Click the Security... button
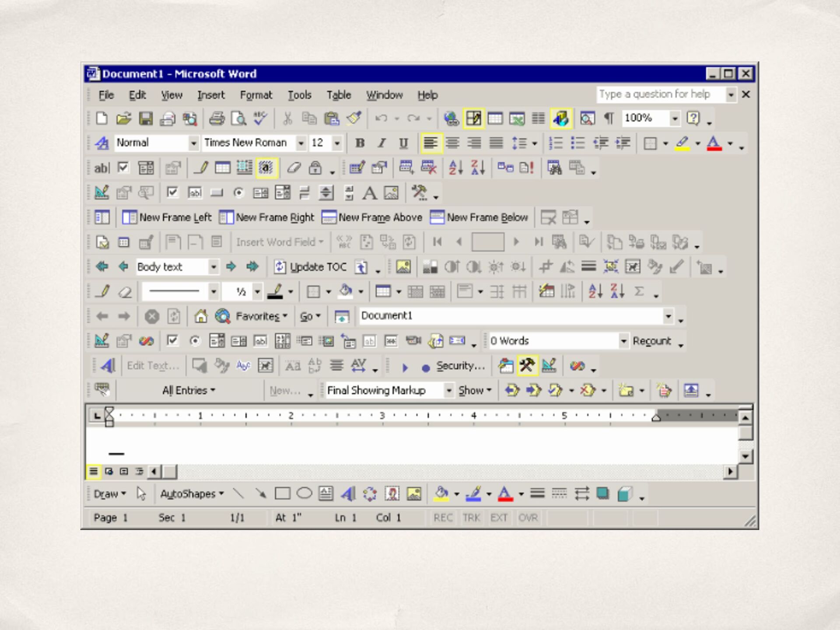The width and height of the screenshot is (840, 630). (461, 366)
